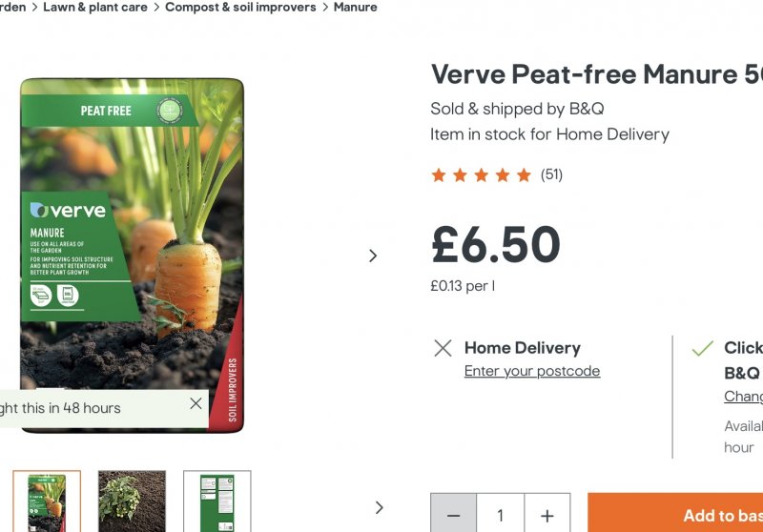Advance the thumbnail carousel arrow
This screenshot has height=532, width=763.
coord(380,507)
